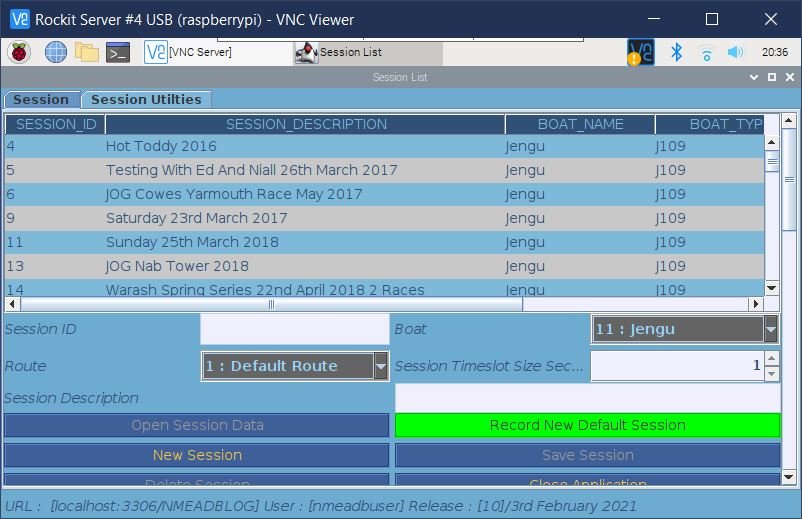Image resolution: width=802 pixels, height=519 pixels.
Task: Launch the web browser globe icon
Action: (x=55, y=53)
